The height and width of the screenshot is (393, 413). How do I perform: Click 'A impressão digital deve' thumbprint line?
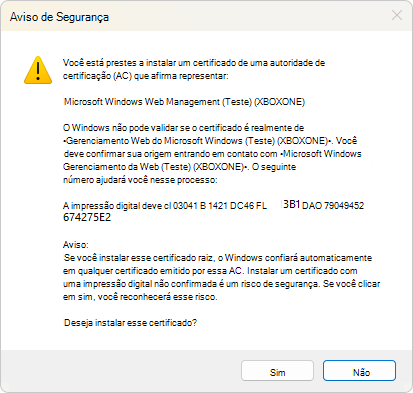coord(213,205)
